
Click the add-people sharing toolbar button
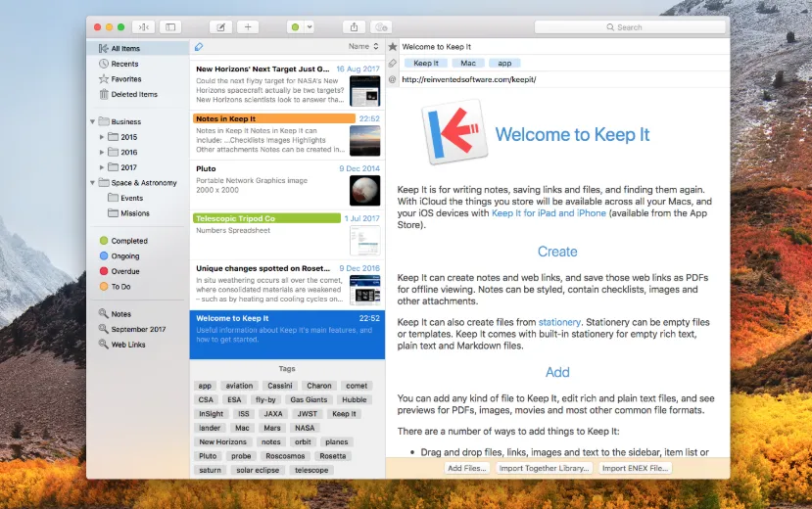381,26
